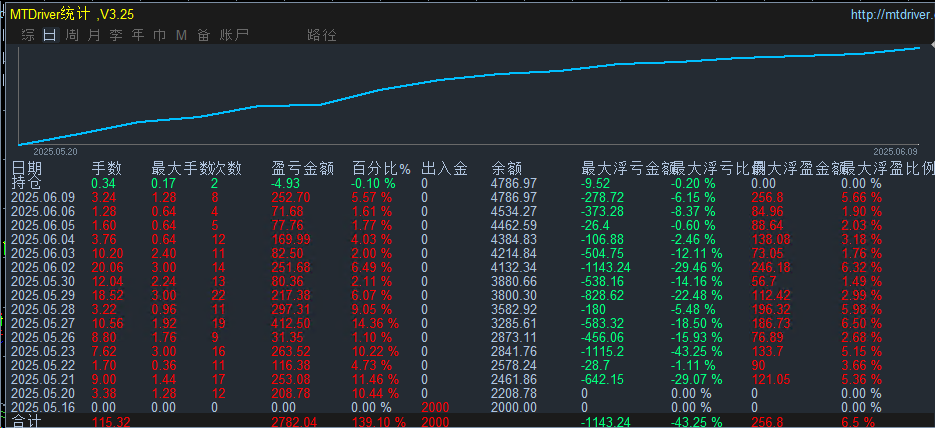Screen dimensions: 935x428
Task: Select the 2025.05.28 date row
Action: point(44,309)
